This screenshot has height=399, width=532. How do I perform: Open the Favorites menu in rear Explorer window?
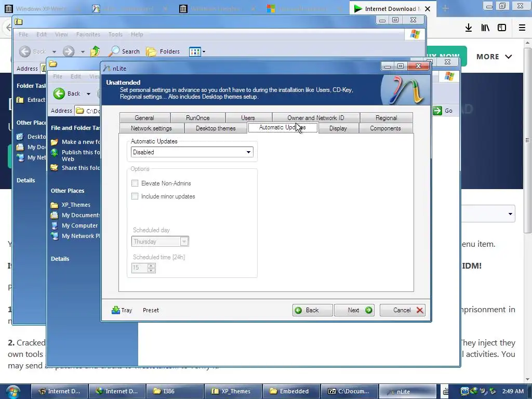click(x=88, y=34)
